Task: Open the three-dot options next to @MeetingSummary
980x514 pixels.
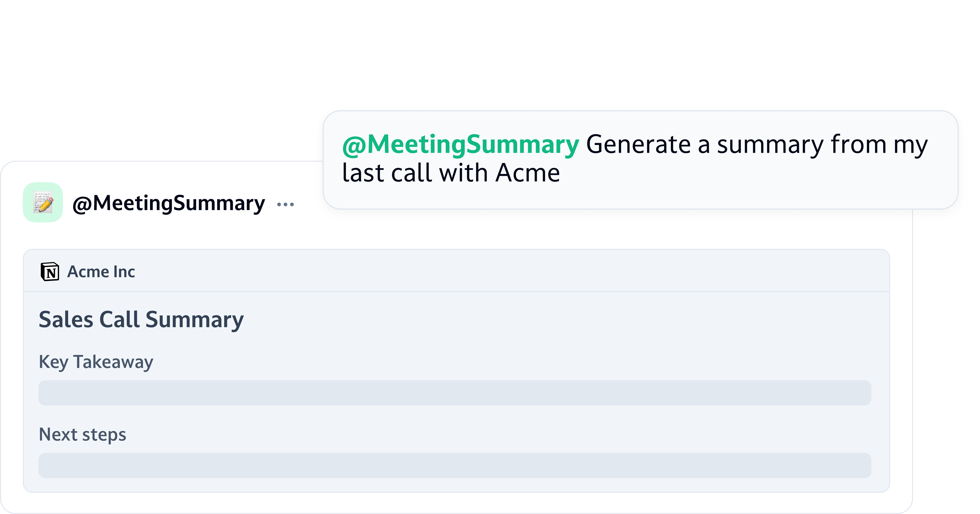Action: pos(285,205)
